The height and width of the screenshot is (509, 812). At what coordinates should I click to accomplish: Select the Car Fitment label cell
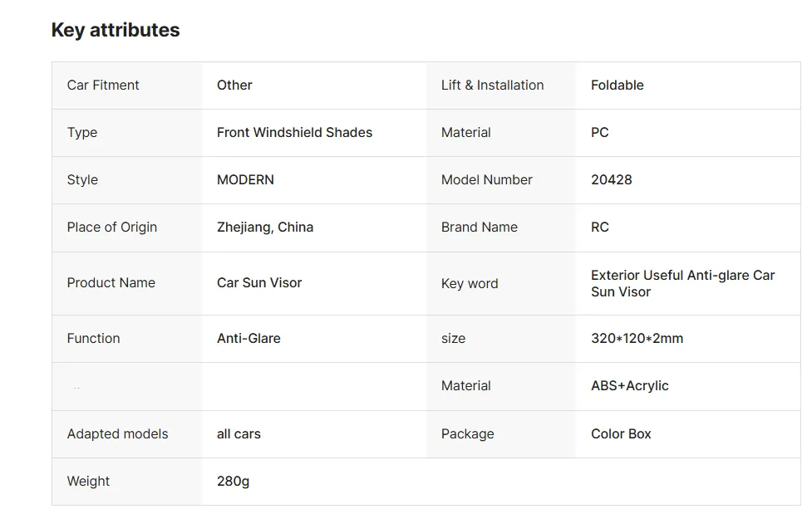tap(127, 86)
